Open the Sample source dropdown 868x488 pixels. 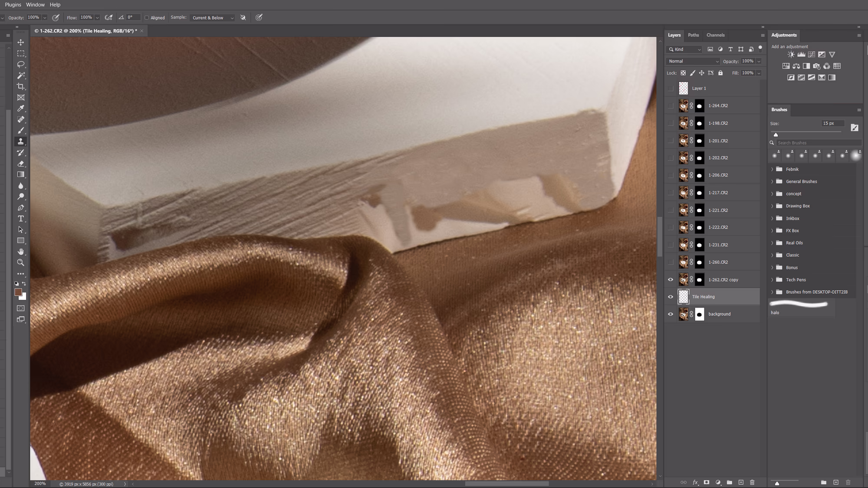pos(213,18)
